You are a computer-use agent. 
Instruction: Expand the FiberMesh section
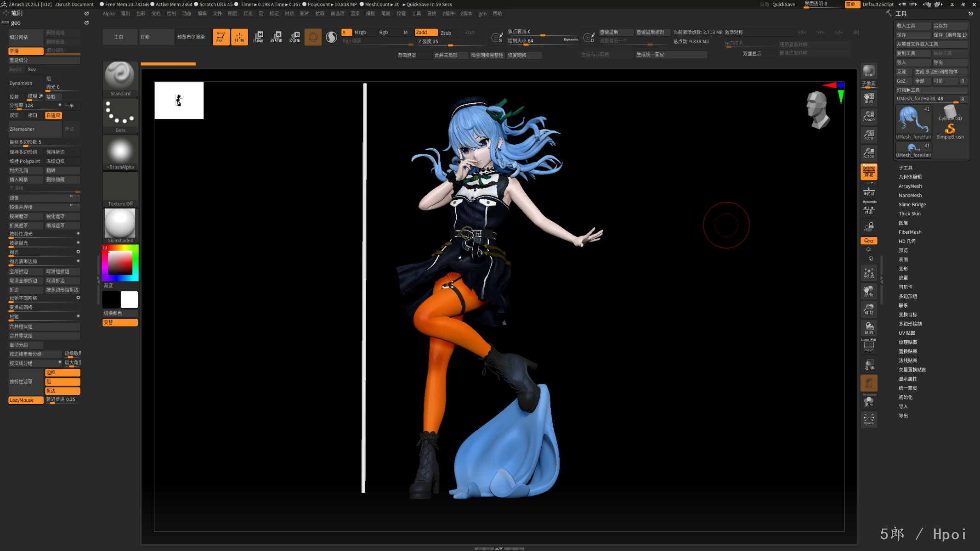tap(910, 232)
